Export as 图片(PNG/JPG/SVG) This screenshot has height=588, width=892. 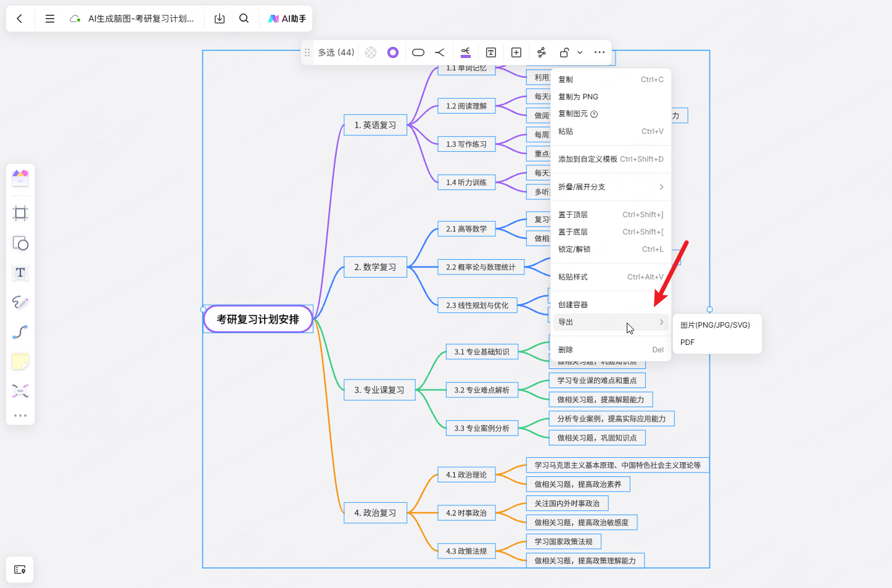(x=717, y=325)
